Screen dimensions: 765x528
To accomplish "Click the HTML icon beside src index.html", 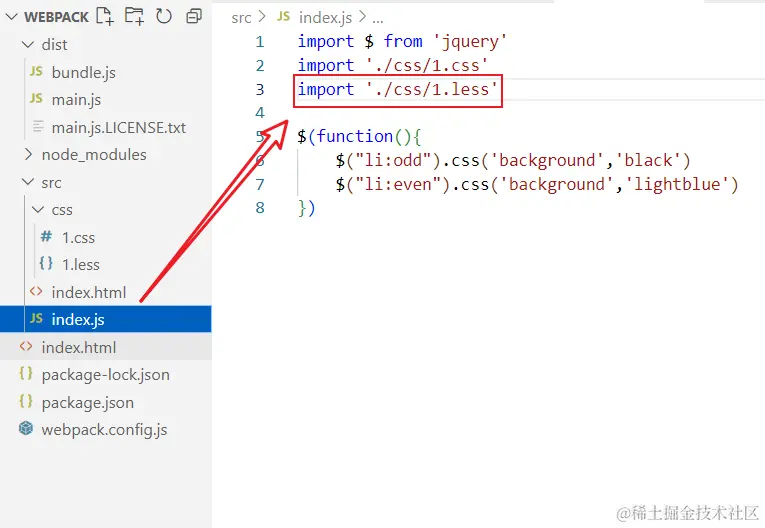I will tap(36, 292).
